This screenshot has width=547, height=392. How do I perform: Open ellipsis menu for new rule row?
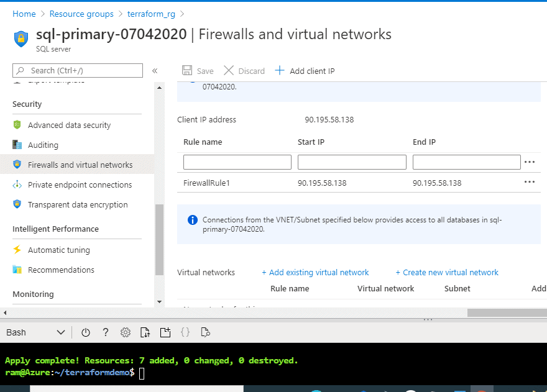[x=530, y=162]
